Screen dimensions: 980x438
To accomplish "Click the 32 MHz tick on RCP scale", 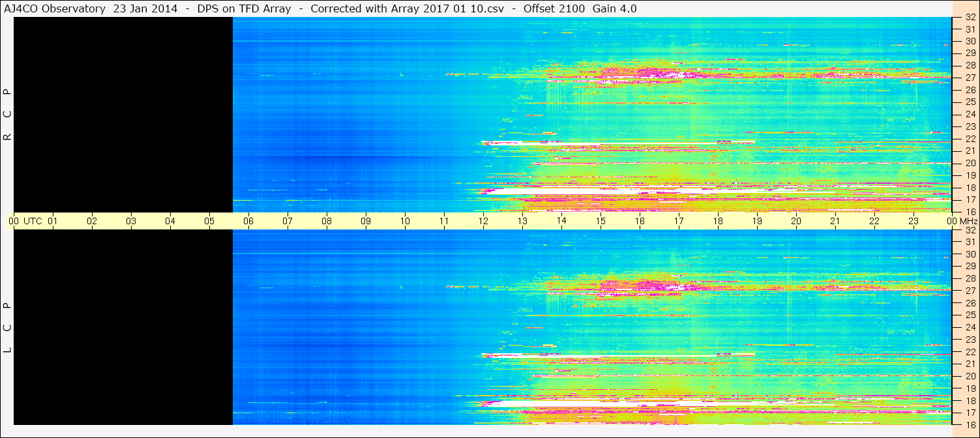I will pyautogui.click(x=970, y=18).
